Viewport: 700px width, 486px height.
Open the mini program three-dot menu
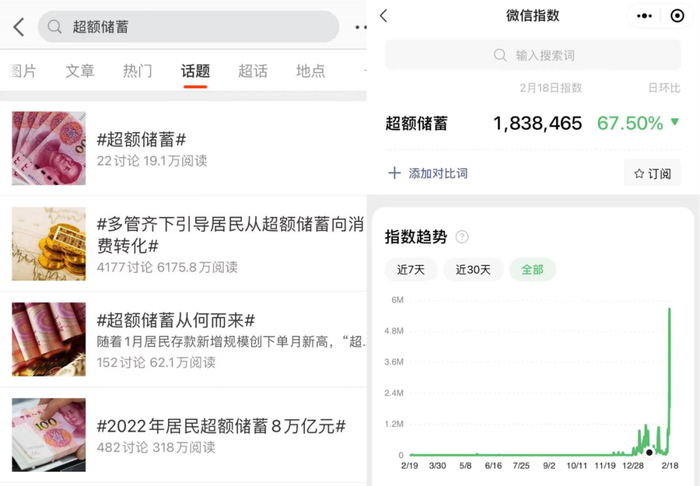coord(644,16)
